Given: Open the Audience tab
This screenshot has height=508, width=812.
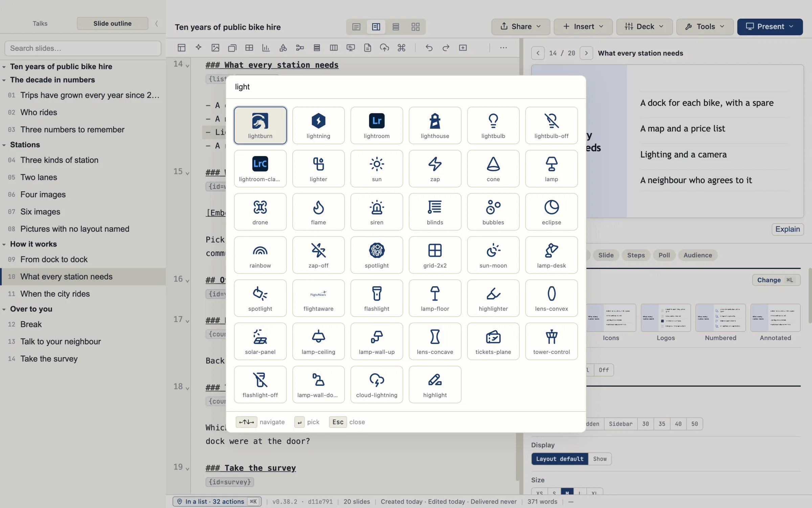Looking at the screenshot, I should pyautogui.click(x=698, y=255).
